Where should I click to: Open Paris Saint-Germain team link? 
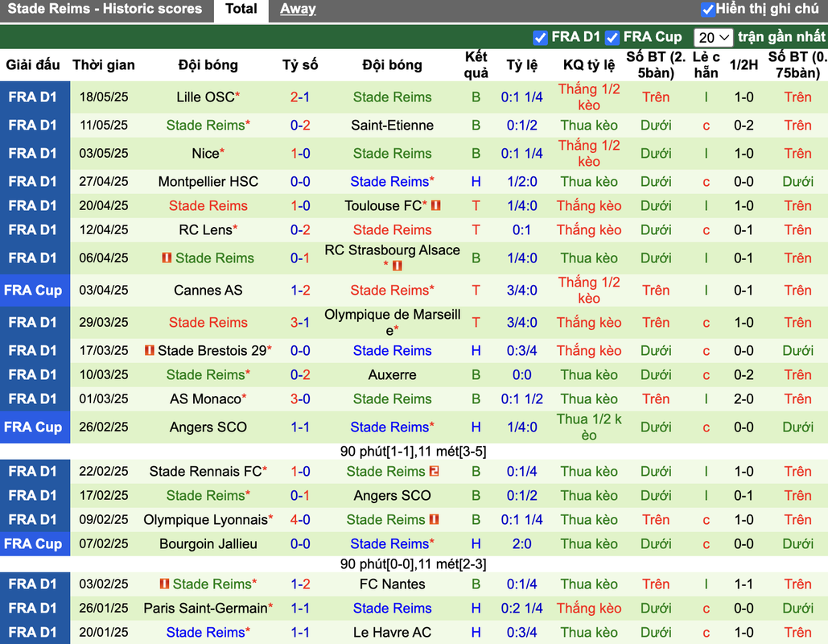tap(205, 609)
